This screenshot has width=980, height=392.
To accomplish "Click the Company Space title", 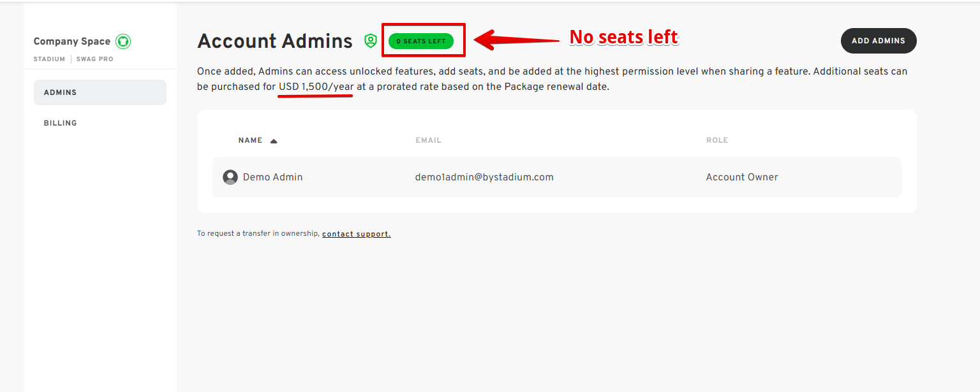I will point(72,41).
